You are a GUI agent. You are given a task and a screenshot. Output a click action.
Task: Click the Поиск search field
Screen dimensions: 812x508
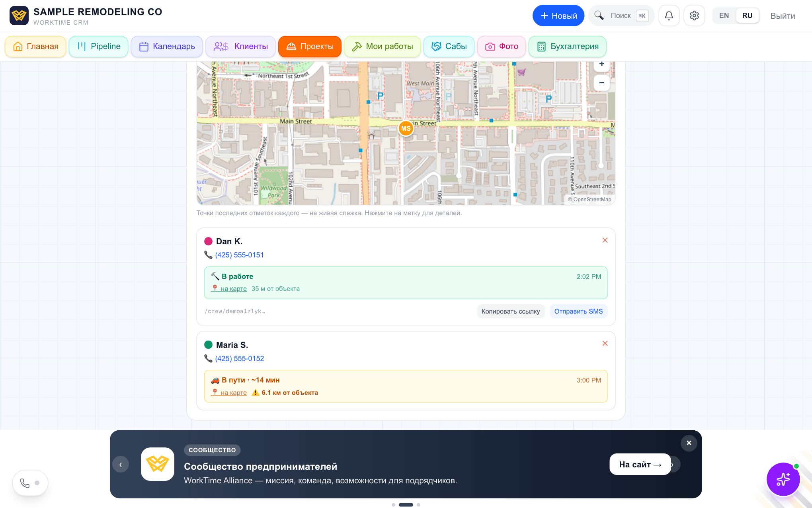coord(621,16)
